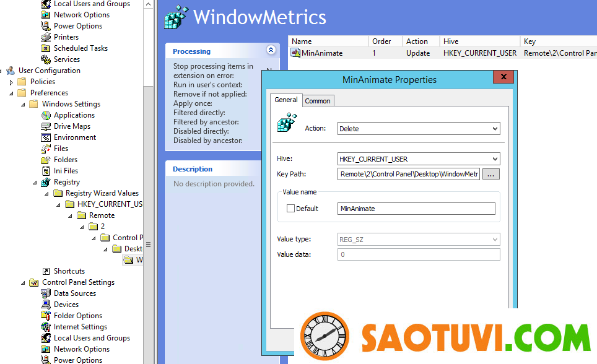Click the Key Path input field

[409, 174]
